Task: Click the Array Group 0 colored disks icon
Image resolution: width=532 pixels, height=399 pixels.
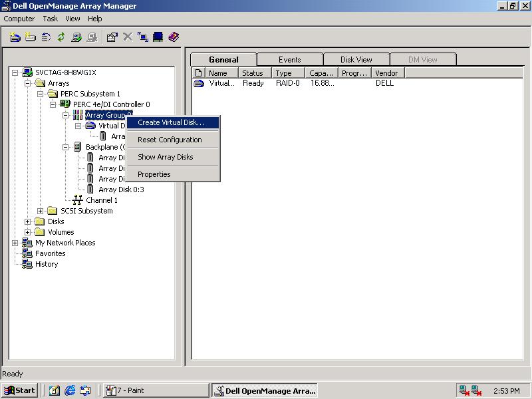Action: tap(78, 115)
